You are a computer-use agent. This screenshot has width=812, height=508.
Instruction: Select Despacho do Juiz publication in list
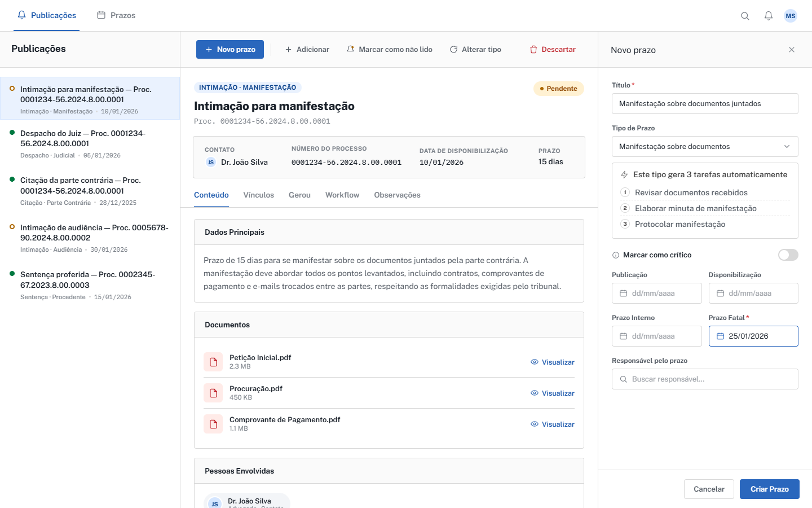(90, 144)
